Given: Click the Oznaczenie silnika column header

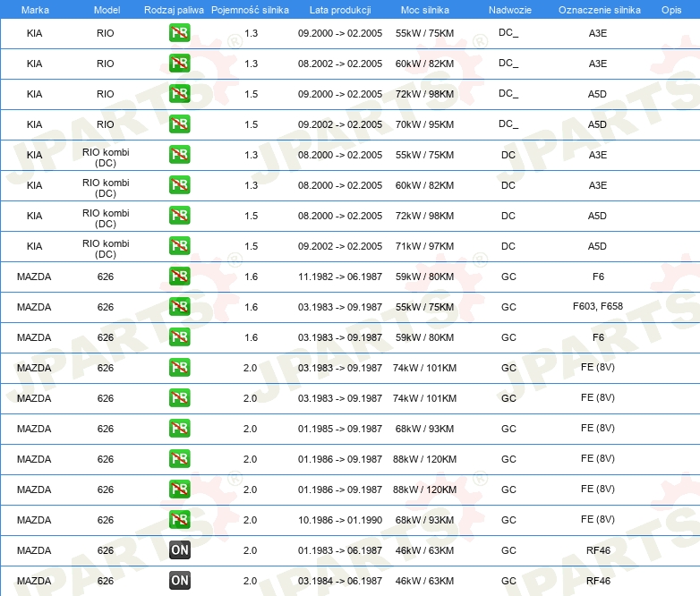Looking at the screenshot, I should [600, 10].
